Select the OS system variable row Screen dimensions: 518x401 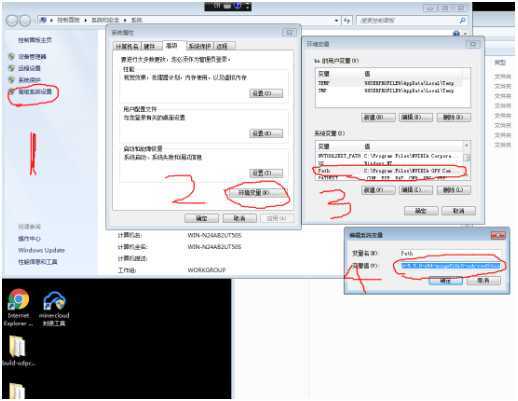(390, 163)
